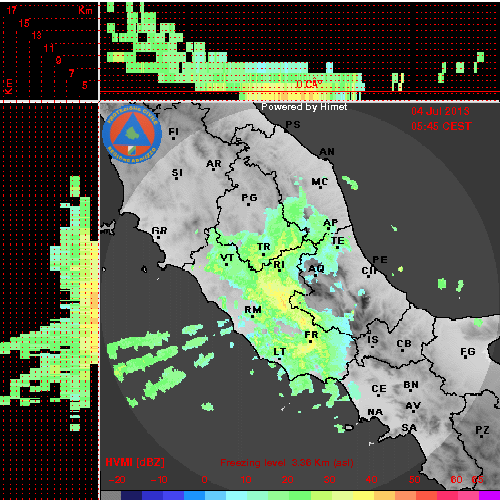Image resolution: width=500 pixels, height=500 pixels.
Task: Click the RM city label
Action: 253,310
